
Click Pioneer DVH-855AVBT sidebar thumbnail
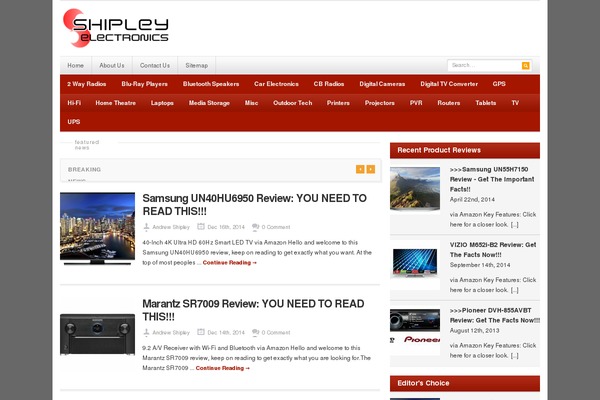click(x=415, y=330)
